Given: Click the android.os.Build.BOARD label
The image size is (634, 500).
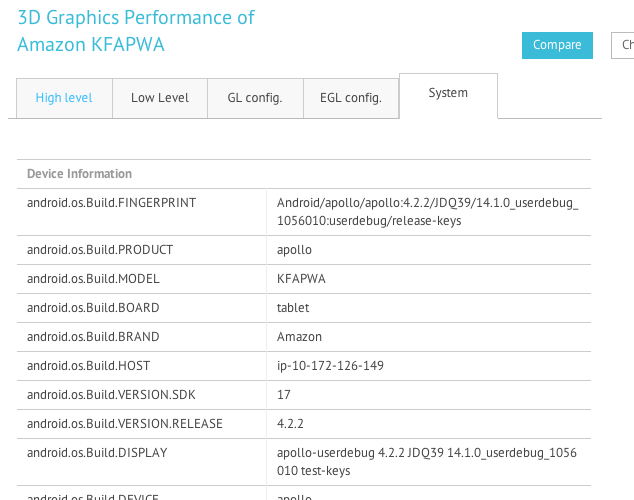Looking at the screenshot, I should (93, 308).
